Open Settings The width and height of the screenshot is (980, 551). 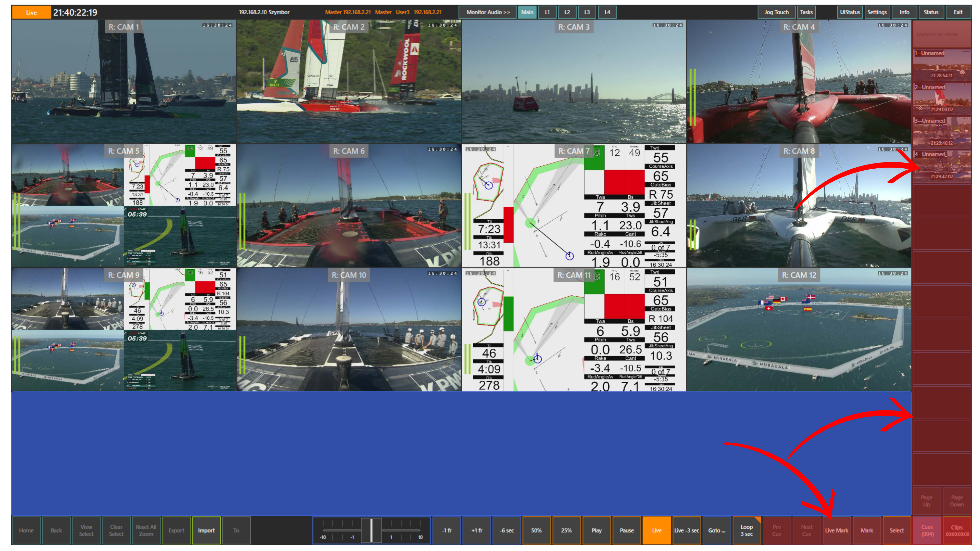[877, 12]
